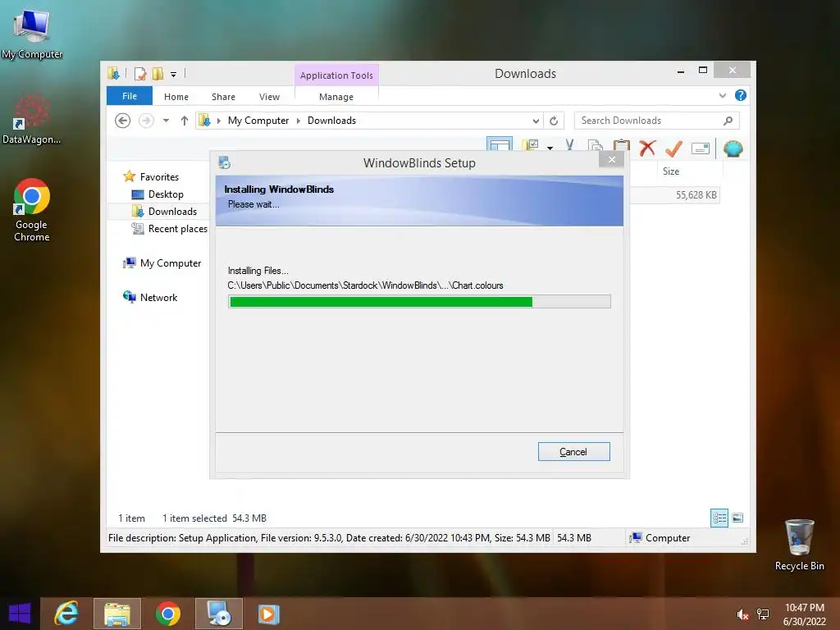Open the Share ribbon tab
Viewport: 840px width, 630px height.
pos(223,97)
